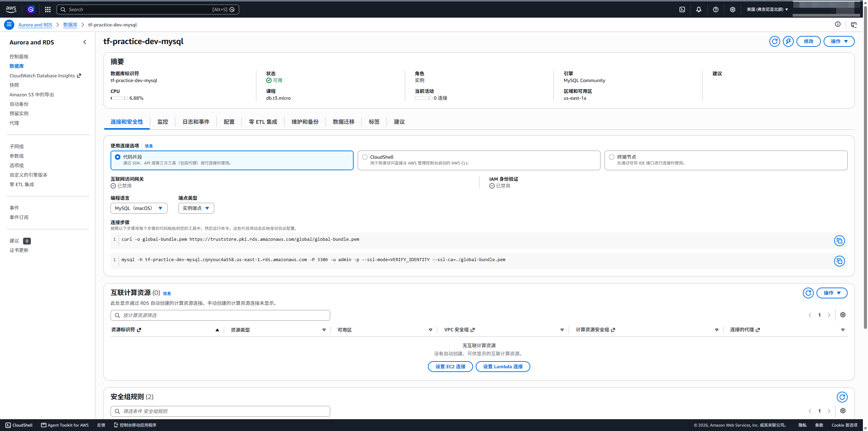Click the 信息 link beside 使用连接选项
This screenshot has width=868, height=431.
pyautogui.click(x=149, y=146)
